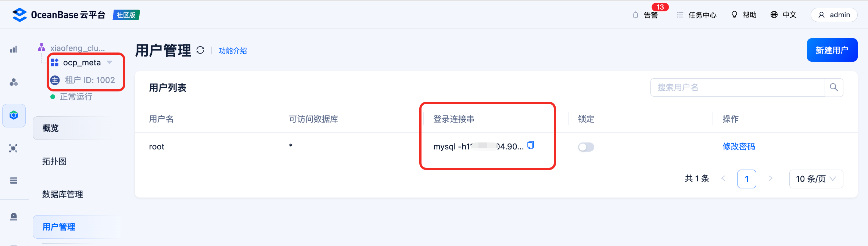Viewport: 868px width, 246px height.
Task: Click the 新建用户 button
Action: (832, 50)
